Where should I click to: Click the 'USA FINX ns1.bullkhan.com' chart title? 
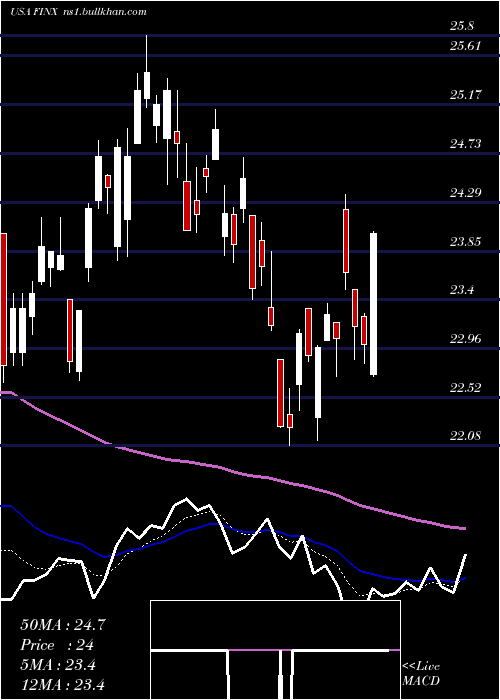click(78, 11)
